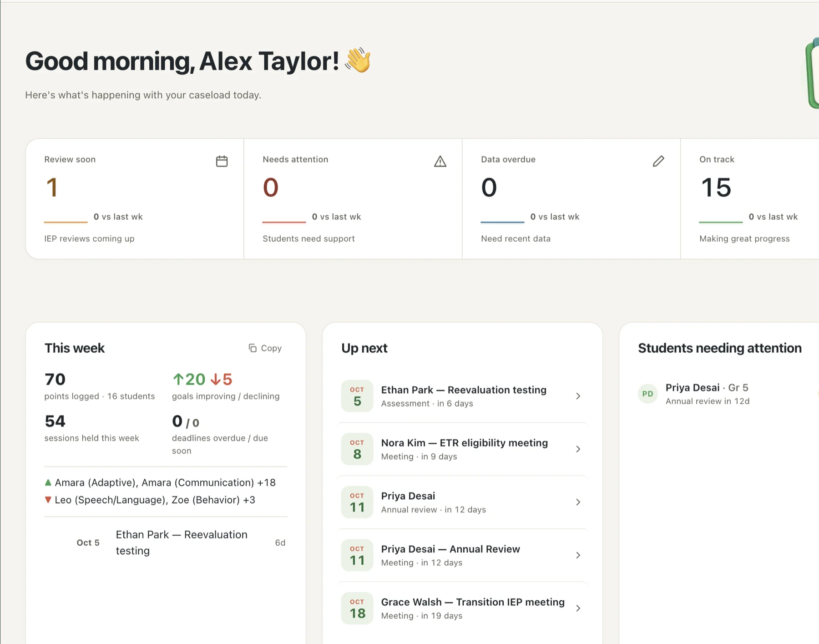Open the On track count 15
The image size is (819, 644).
[x=716, y=188]
